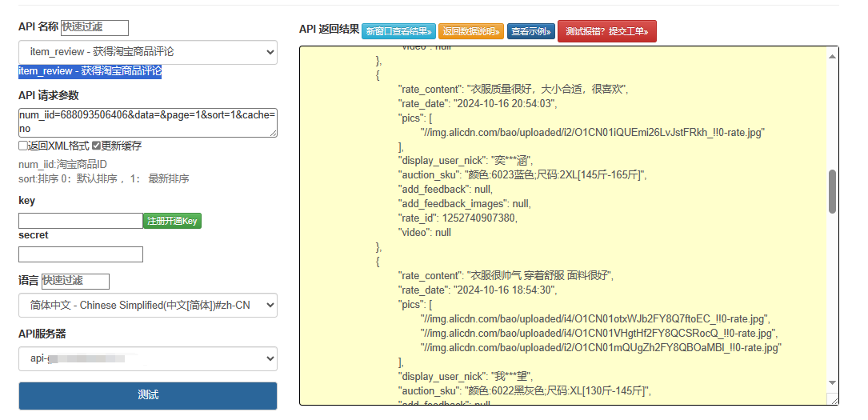The width and height of the screenshot is (868, 420).
Task: Uncheck the 更新缓存 checkbox
Action: (96, 146)
